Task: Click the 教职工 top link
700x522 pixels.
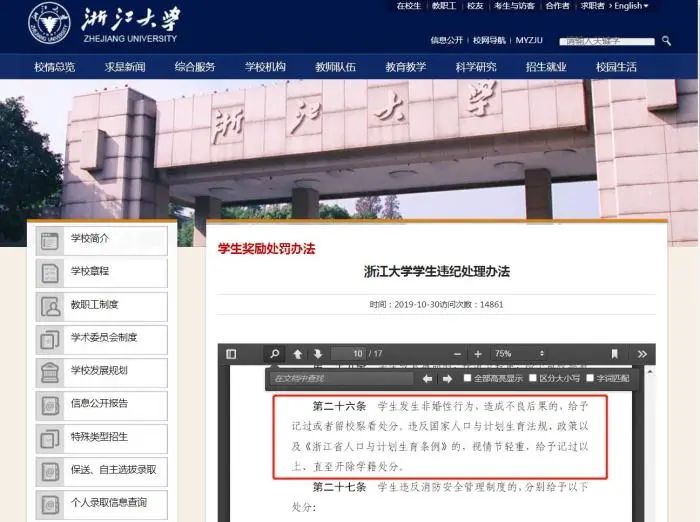Action: point(444,6)
